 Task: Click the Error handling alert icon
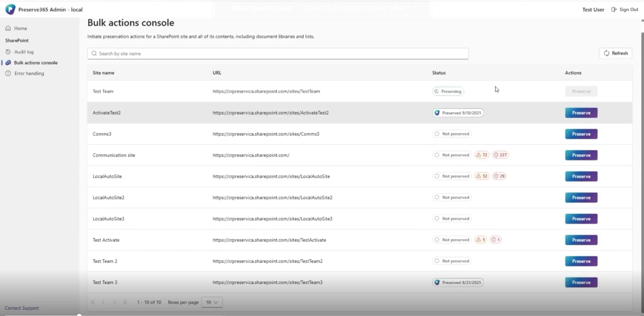(8, 73)
